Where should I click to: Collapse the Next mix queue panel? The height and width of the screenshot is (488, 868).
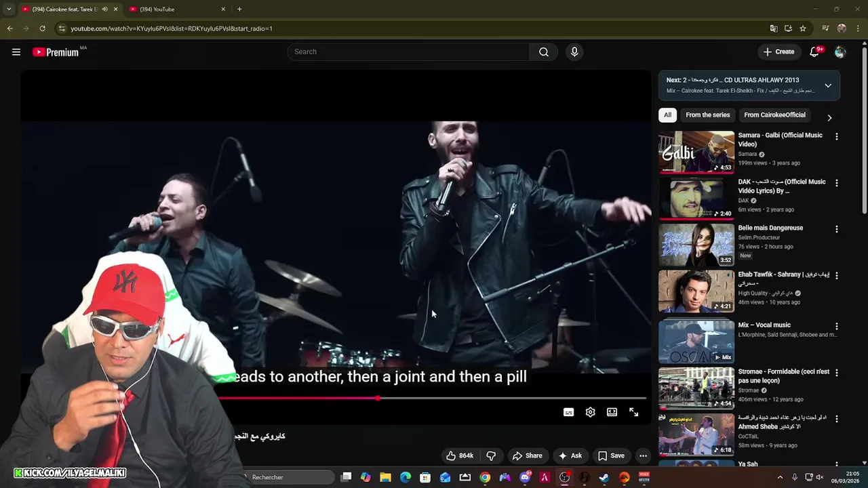pyautogui.click(x=828, y=85)
